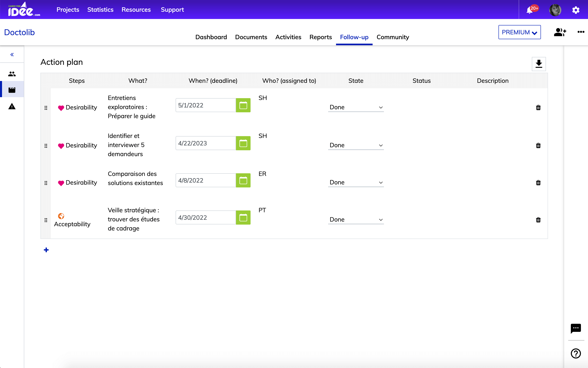The height and width of the screenshot is (368, 588).
Task: Open calendar picker for the 4/8/2022 deadline
Action: [x=243, y=180]
